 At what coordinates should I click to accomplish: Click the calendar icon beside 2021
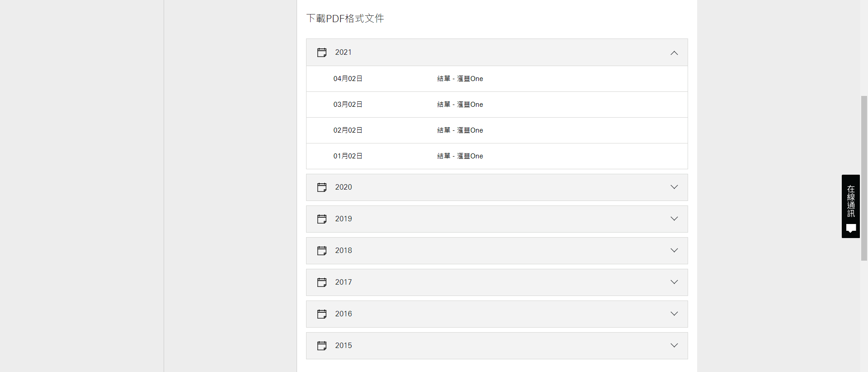322,52
